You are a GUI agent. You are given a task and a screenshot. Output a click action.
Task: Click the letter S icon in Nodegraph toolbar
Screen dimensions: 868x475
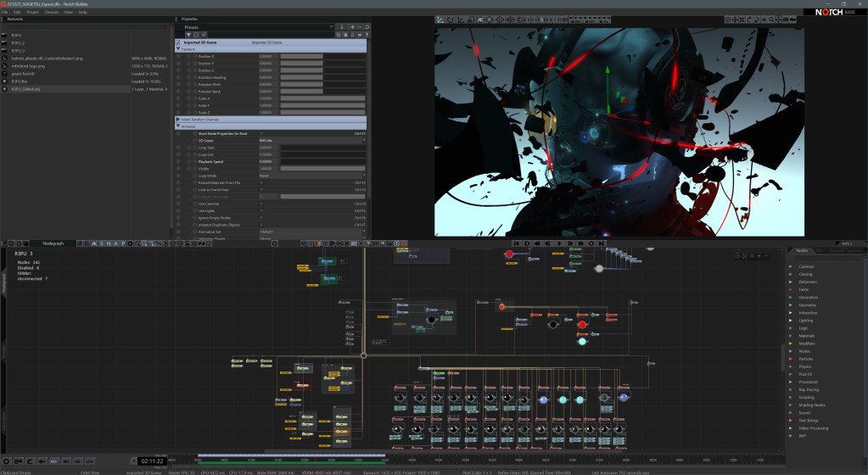click(102, 243)
